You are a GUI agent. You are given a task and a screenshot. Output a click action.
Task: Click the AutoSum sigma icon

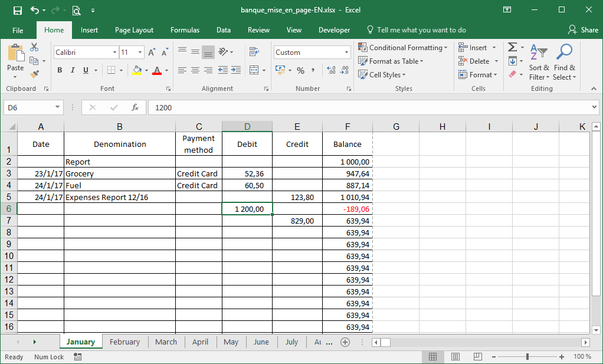click(512, 48)
